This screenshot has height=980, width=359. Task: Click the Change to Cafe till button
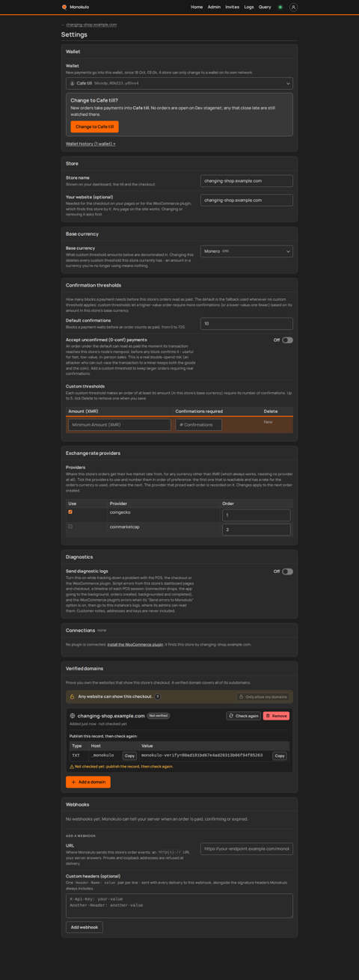pos(95,126)
